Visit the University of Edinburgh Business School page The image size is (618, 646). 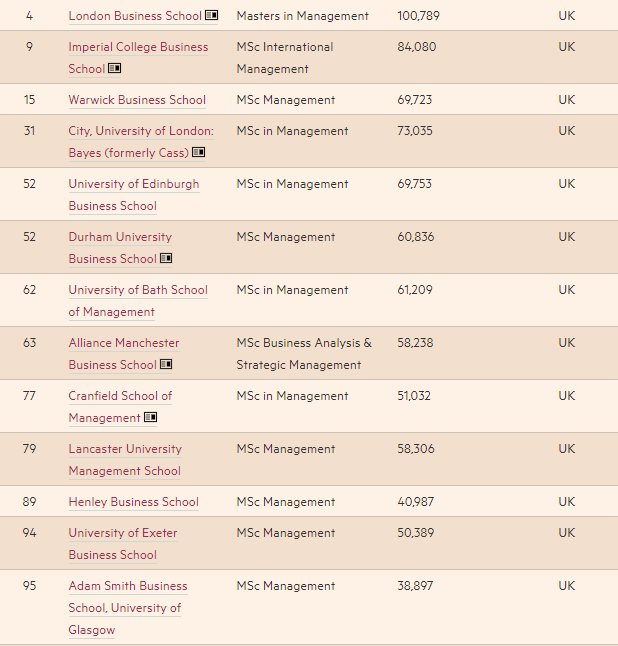(133, 195)
